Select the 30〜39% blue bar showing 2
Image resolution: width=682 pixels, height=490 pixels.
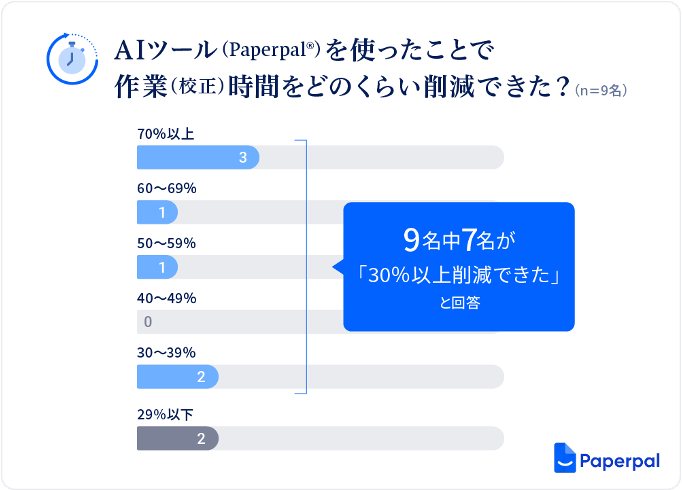click(178, 377)
